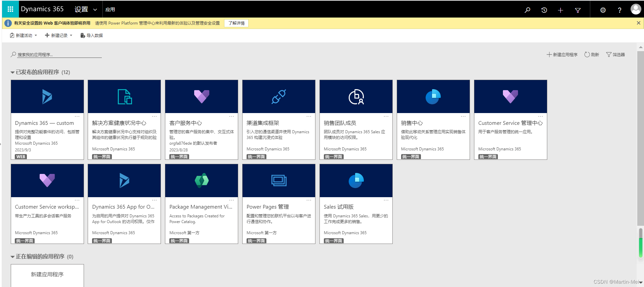Click the info icon in the banner
Viewport: 644px width, 287px height.
click(8, 23)
